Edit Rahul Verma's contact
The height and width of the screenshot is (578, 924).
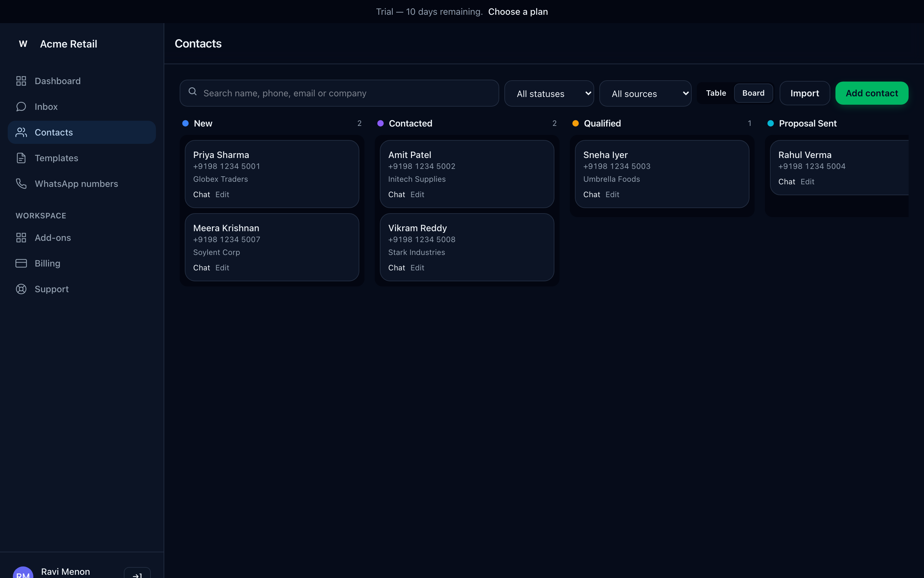click(x=807, y=182)
